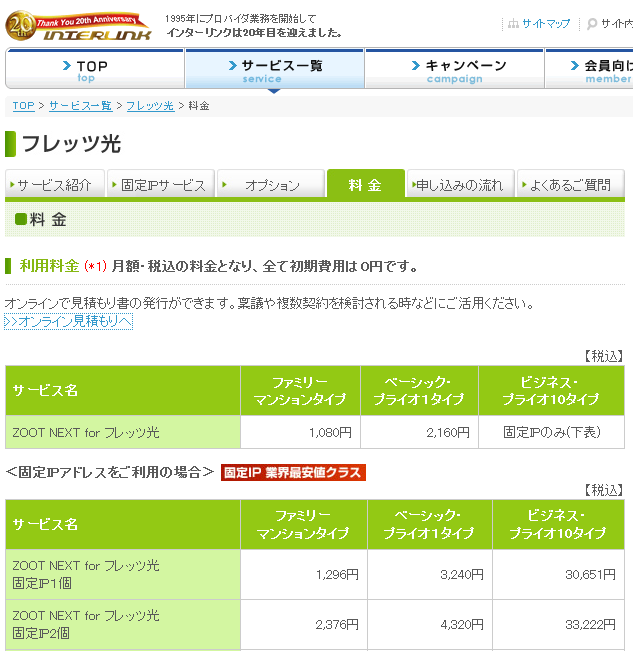Click the 固定IP 業界最安値クラス red banner
Viewport: 633px width, 651px height.
[293, 472]
